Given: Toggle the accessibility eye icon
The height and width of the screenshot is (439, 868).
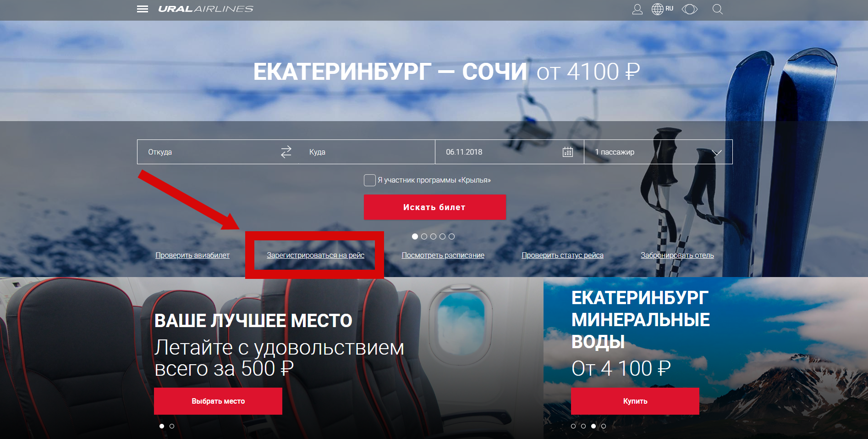Looking at the screenshot, I should pos(690,9).
